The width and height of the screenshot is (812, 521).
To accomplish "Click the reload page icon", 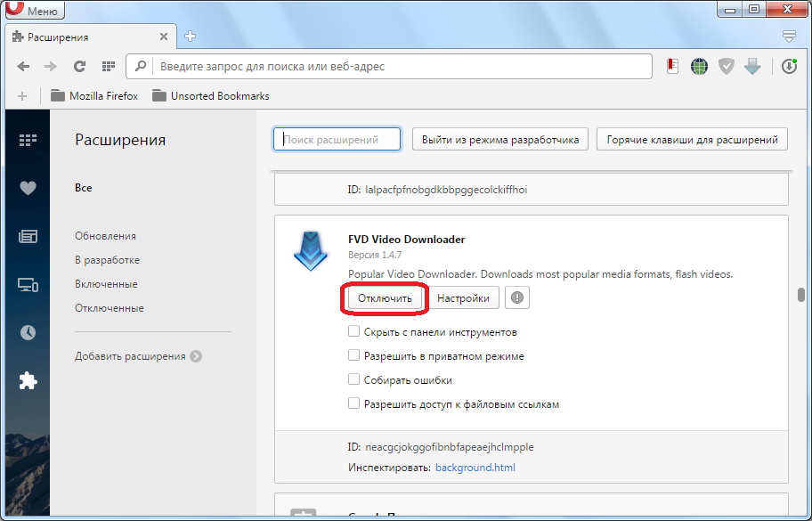I will (x=79, y=67).
